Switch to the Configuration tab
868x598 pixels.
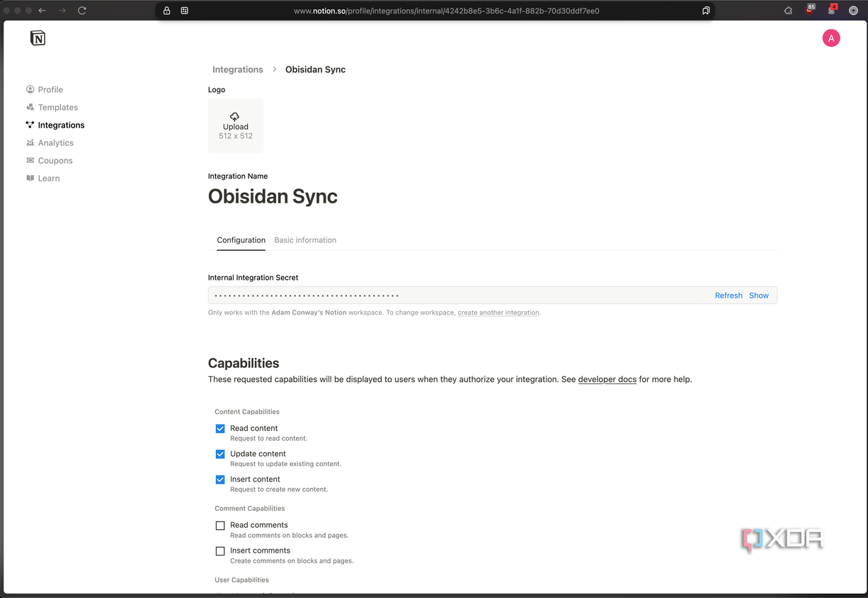click(x=241, y=240)
